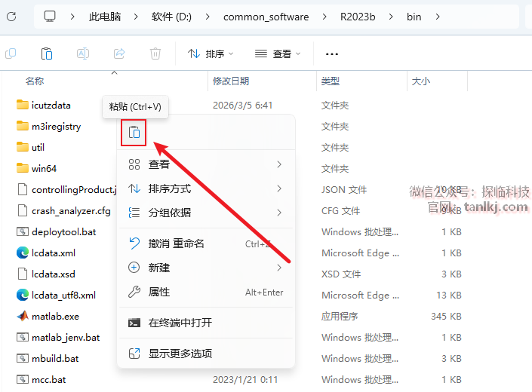Viewport: 532px width, 392px height.
Task: Sort by 修改日期 column header
Action: coord(231,81)
